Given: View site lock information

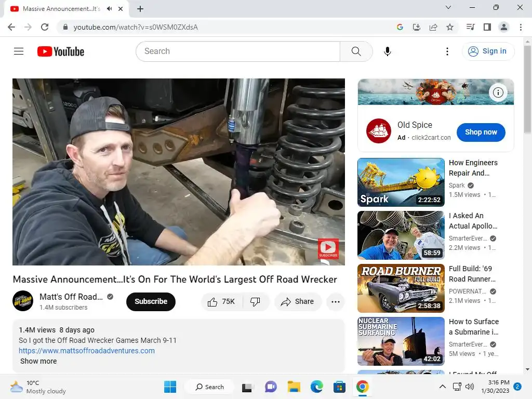Looking at the screenshot, I should pyautogui.click(x=65, y=27).
